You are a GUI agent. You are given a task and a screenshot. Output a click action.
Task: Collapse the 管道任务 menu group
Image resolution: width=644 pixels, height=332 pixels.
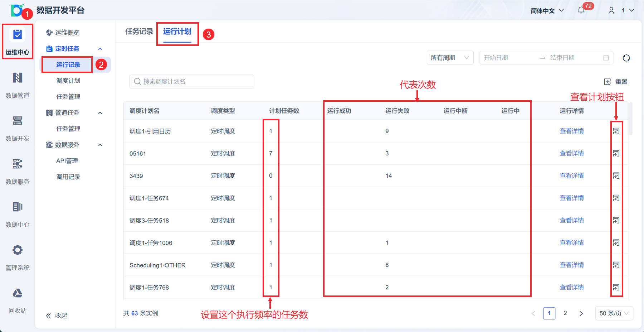pyautogui.click(x=100, y=113)
